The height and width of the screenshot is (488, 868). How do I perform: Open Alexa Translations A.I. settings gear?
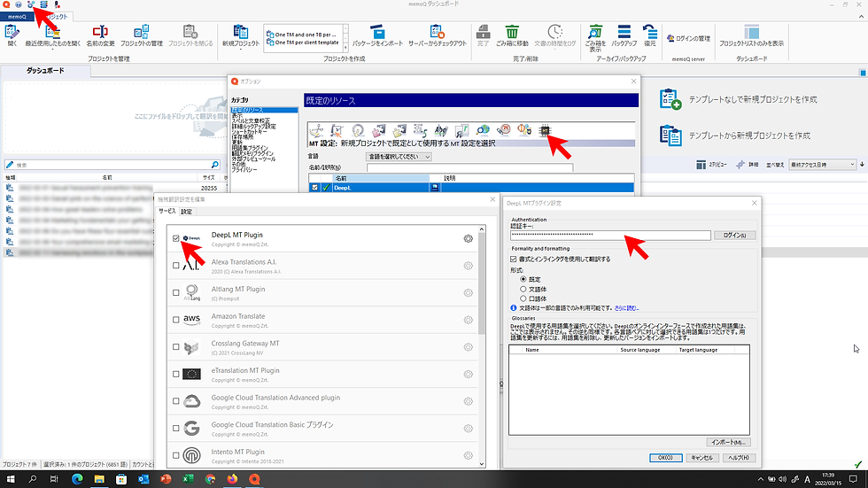(469, 266)
